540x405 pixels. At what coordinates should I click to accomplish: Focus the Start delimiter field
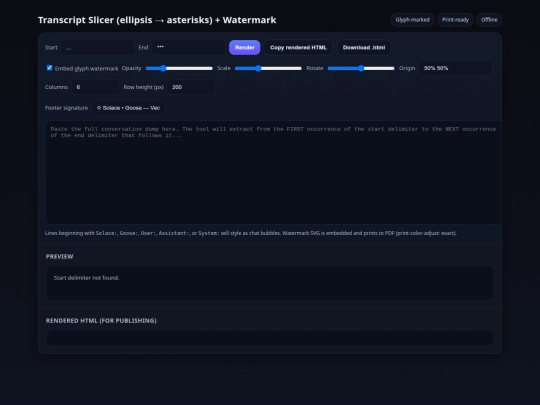tap(98, 48)
